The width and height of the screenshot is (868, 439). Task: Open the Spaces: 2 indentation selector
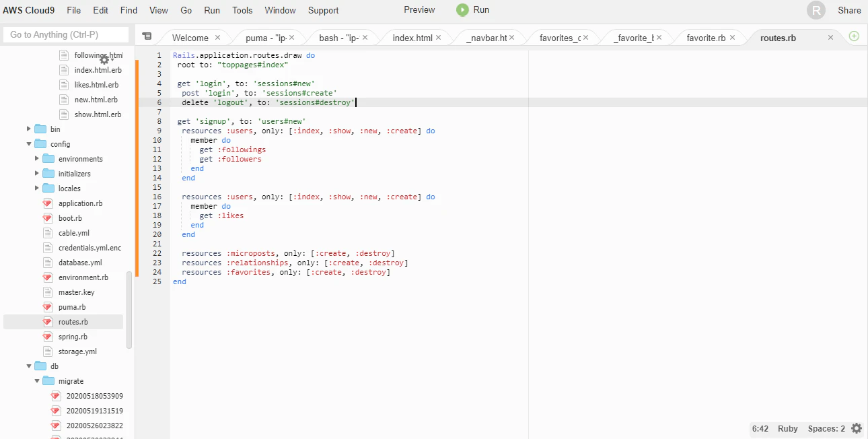click(826, 428)
